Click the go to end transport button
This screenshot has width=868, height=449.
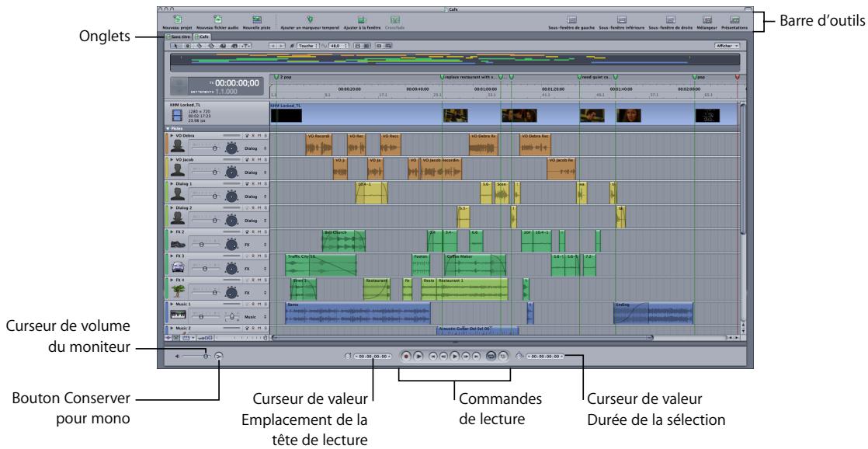pos(476,357)
